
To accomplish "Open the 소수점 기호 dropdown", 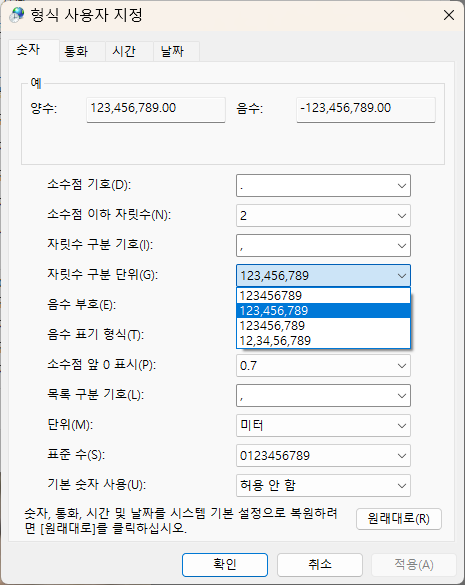I will pos(323,185).
